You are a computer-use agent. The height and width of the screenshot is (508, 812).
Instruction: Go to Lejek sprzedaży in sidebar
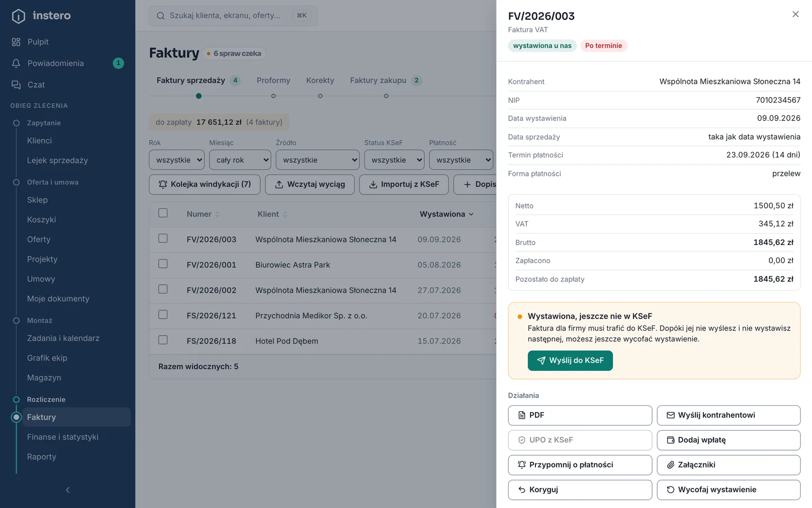pyautogui.click(x=57, y=161)
